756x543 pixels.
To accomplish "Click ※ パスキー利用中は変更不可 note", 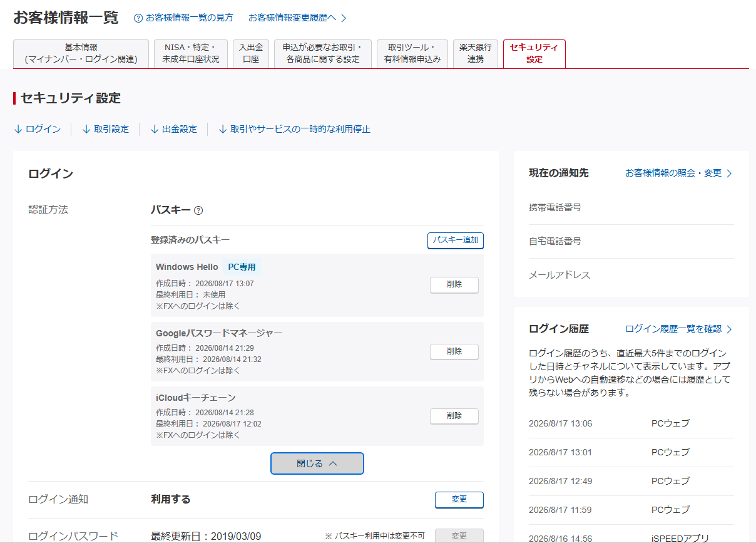I will [x=374, y=536].
